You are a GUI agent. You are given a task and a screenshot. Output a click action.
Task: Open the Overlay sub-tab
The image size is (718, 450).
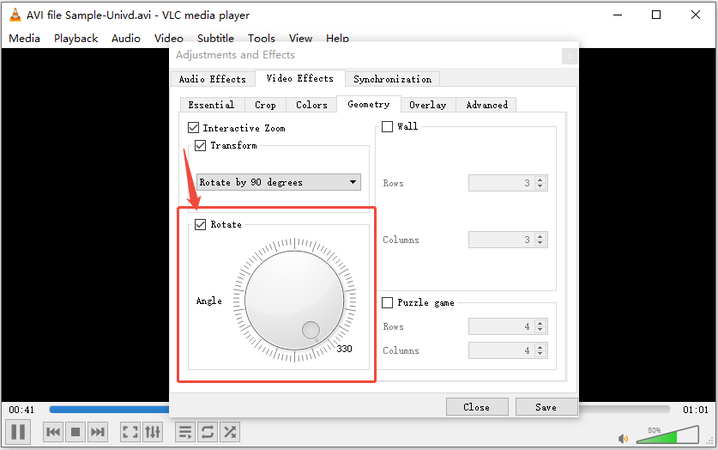pos(428,105)
